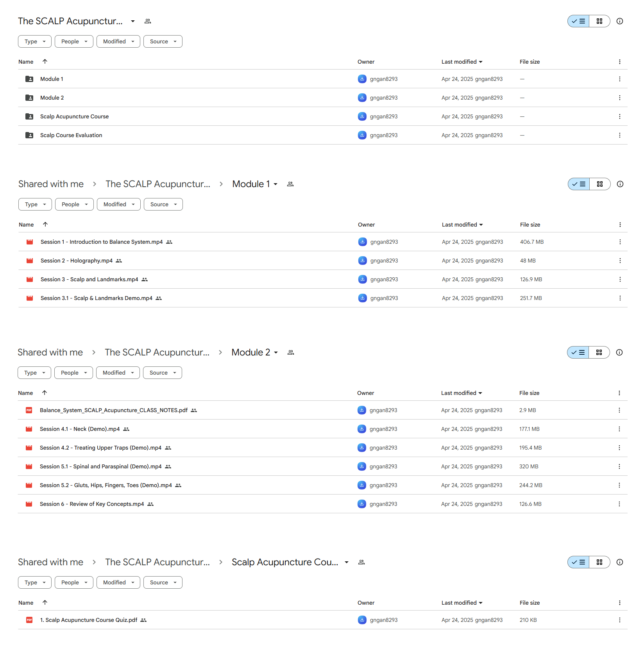The width and height of the screenshot is (644, 650).
Task: Click the shared icon beside Session 3 - Scalp and Landmarks.mp4
Action: click(145, 279)
